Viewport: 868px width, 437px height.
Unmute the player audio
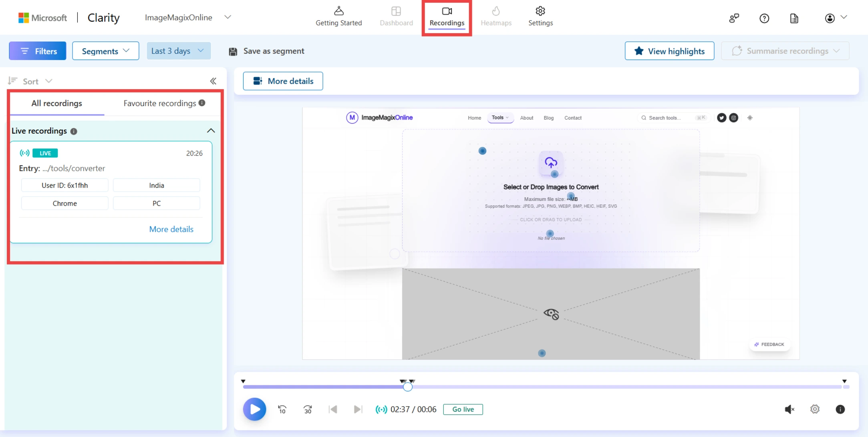pyautogui.click(x=789, y=409)
